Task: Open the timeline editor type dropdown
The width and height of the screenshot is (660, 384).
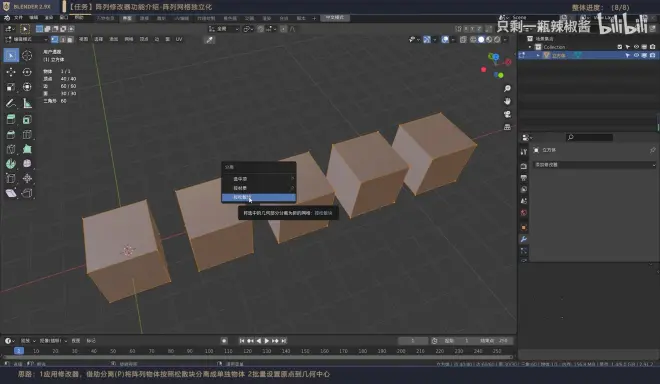Action: (10, 341)
